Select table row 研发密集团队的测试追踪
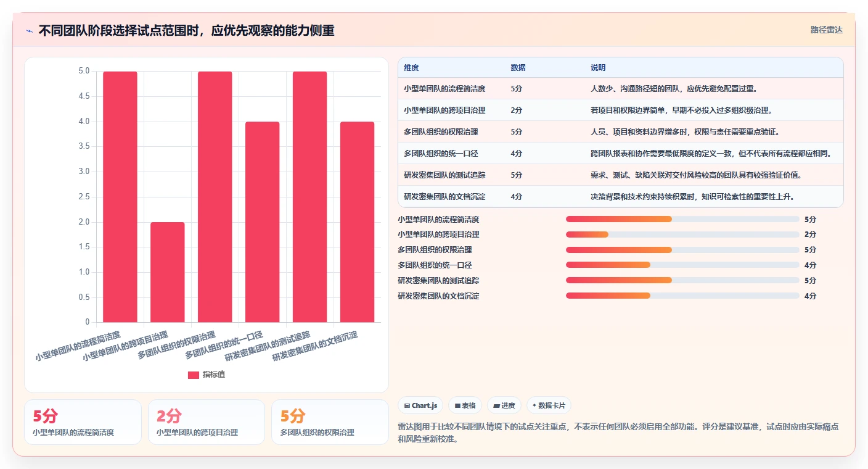 tap(621, 175)
